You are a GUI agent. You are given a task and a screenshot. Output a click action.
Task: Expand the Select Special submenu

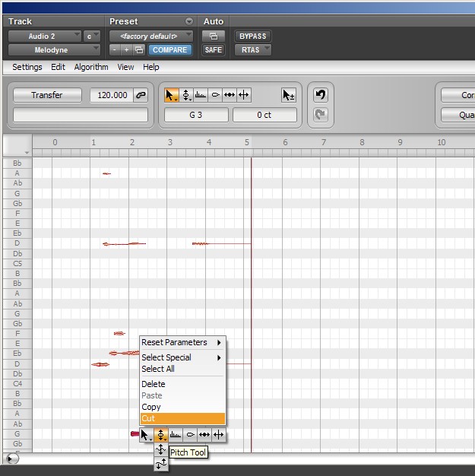point(182,357)
